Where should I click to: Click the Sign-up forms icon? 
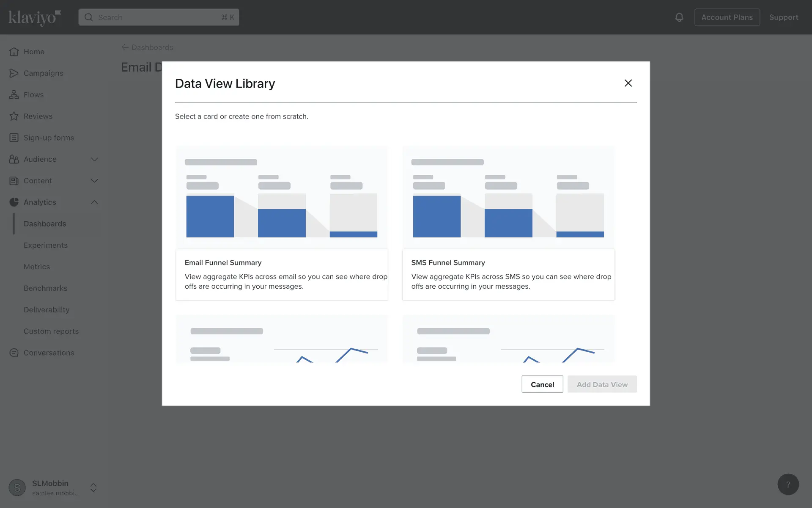[x=14, y=138]
